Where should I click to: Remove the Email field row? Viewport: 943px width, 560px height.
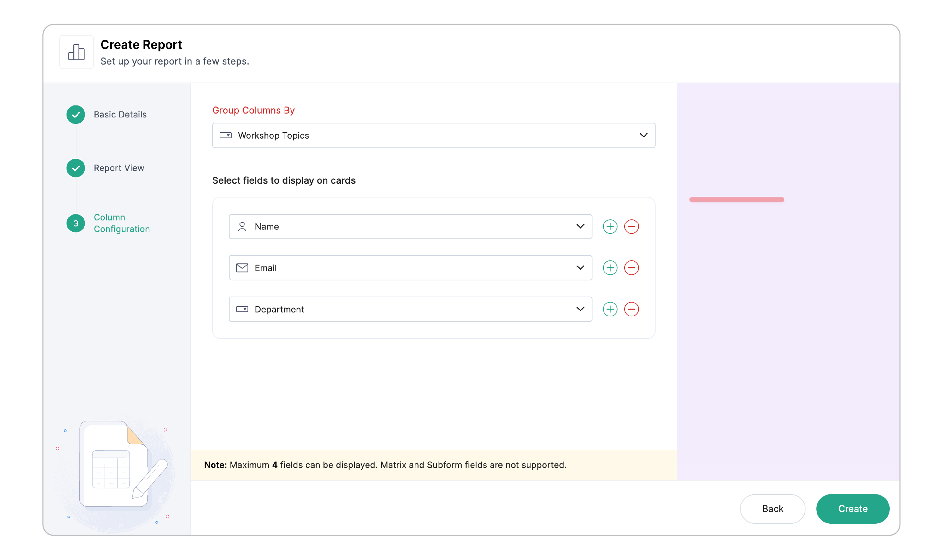pyautogui.click(x=631, y=268)
